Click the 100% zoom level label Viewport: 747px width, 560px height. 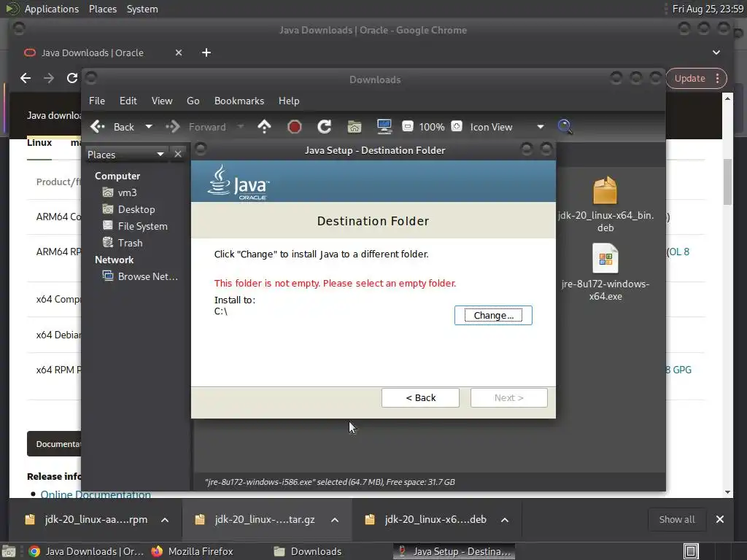click(x=432, y=127)
